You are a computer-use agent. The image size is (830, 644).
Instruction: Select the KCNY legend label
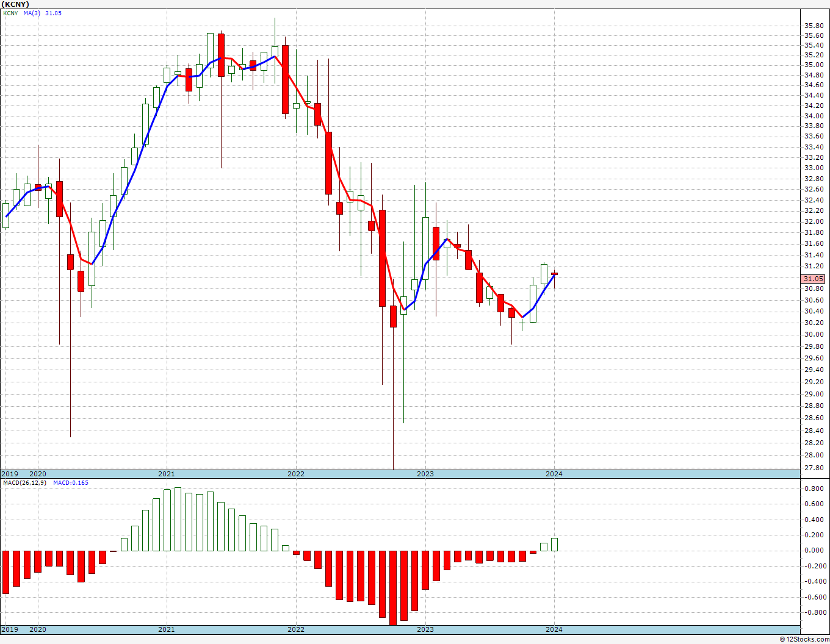click(x=11, y=13)
